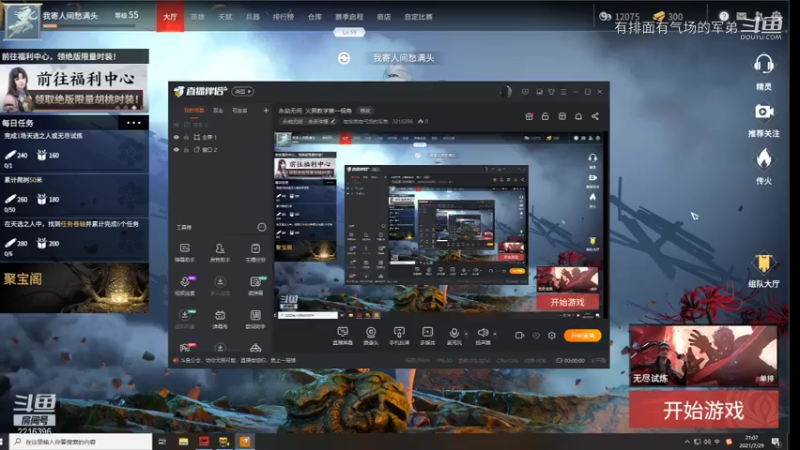Image resolution: width=800 pixels, height=450 pixels.
Task: Click the 修改 button next to stream title
Action: [365, 110]
